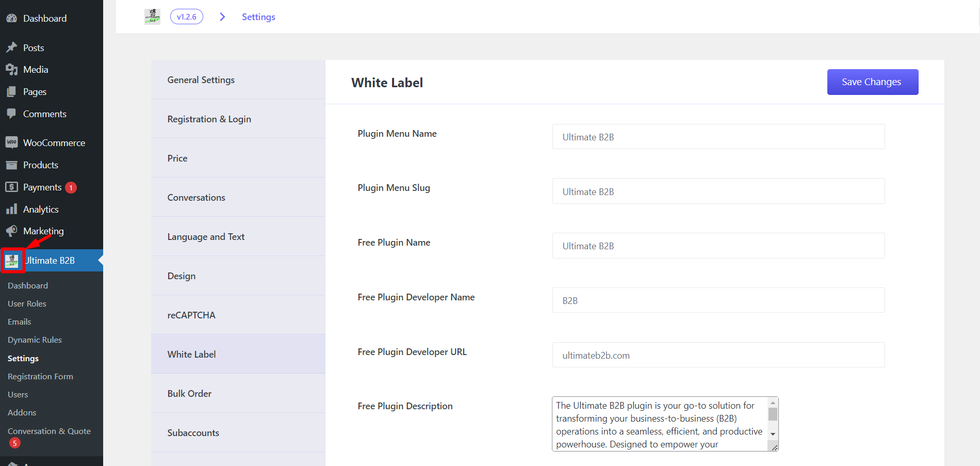Click the Payments notification badge

point(71,188)
